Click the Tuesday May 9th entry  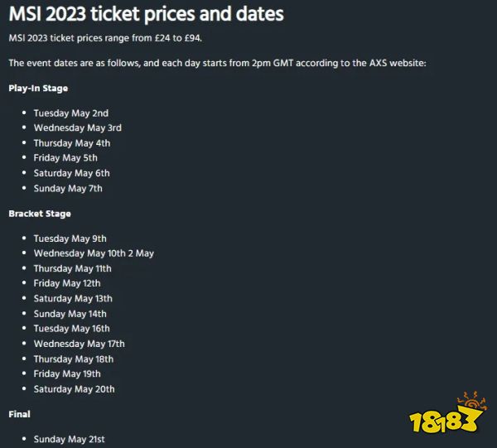coord(70,238)
